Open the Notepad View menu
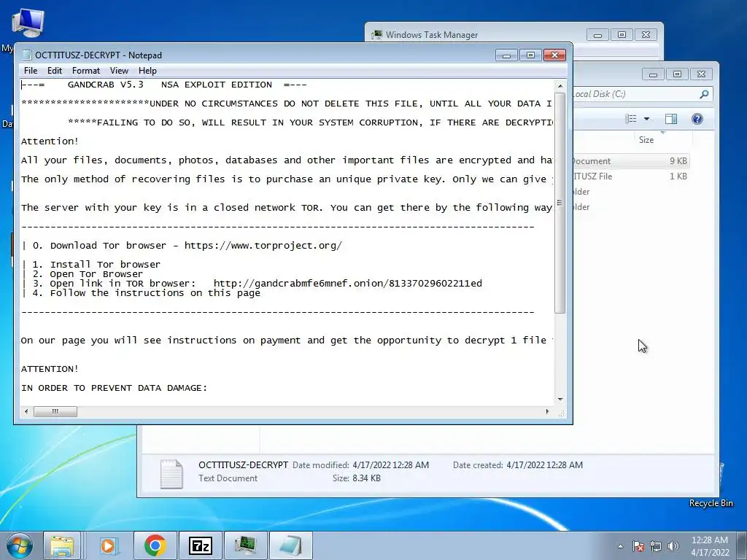 [119, 71]
